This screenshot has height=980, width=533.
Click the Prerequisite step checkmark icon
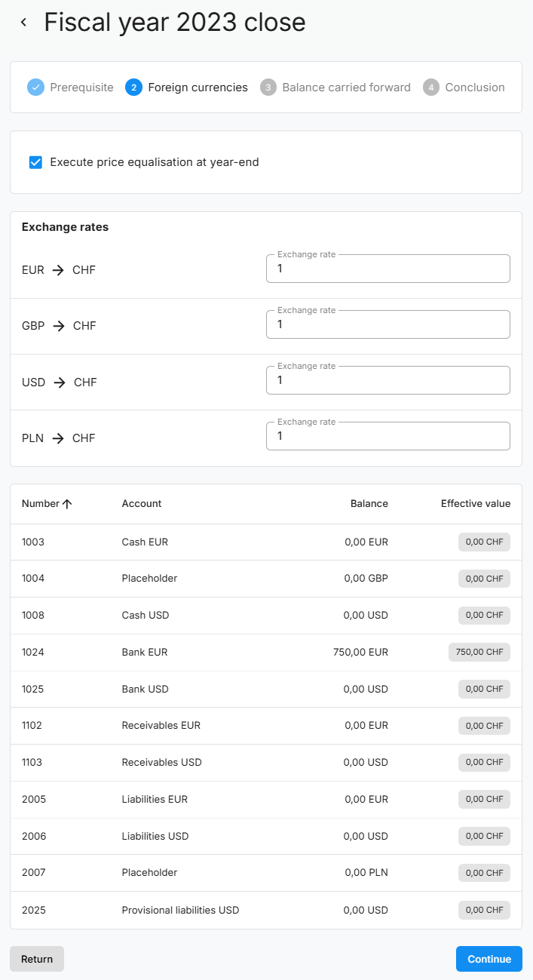pyautogui.click(x=35, y=88)
